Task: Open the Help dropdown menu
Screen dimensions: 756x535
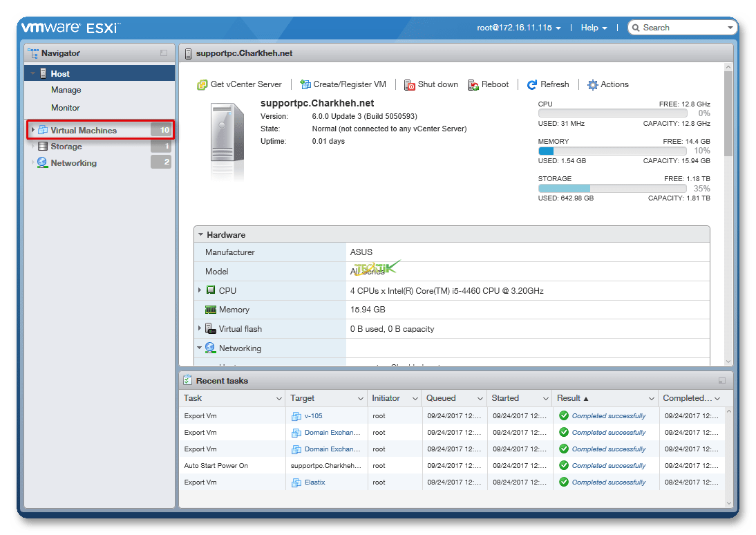Action: coord(594,28)
